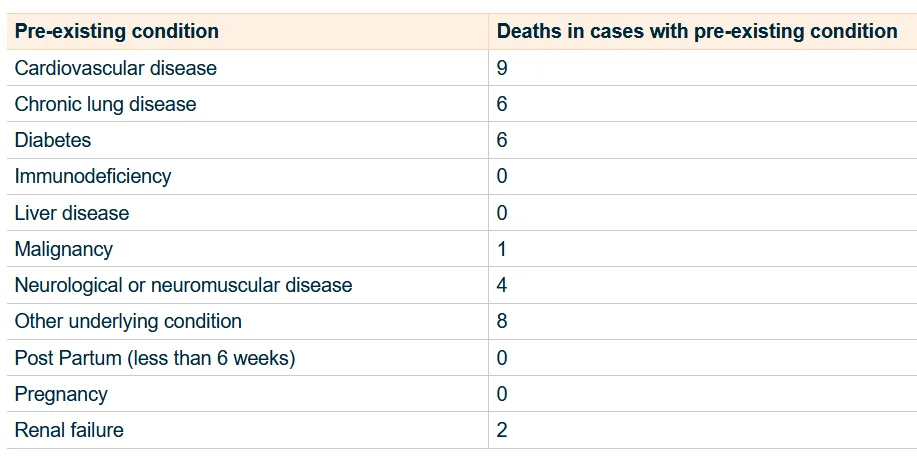The image size is (917, 456).
Task: Select the Liver disease row label
Action: click(72, 213)
